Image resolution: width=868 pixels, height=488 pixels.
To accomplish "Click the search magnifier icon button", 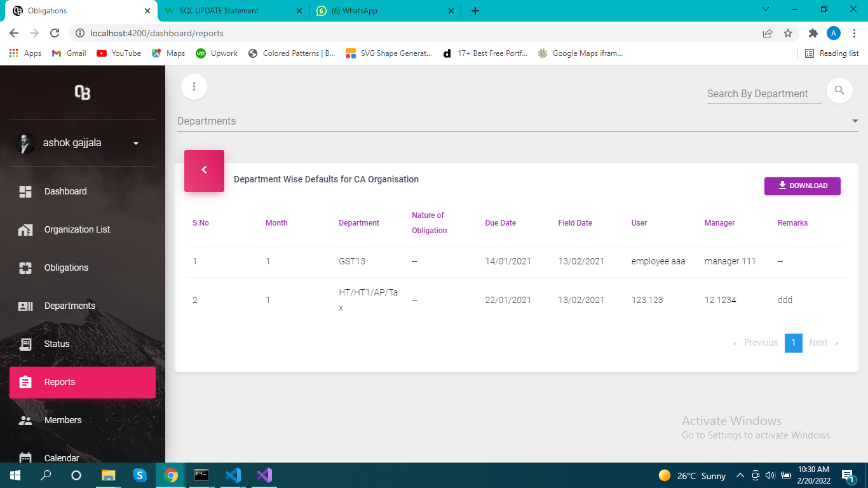I will click(x=839, y=90).
